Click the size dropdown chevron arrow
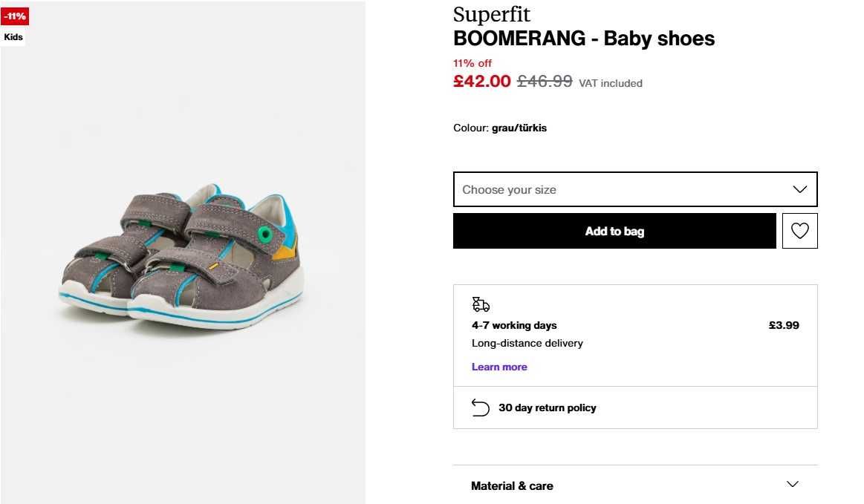Screen dimensions: 864x504 click(x=799, y=189)
